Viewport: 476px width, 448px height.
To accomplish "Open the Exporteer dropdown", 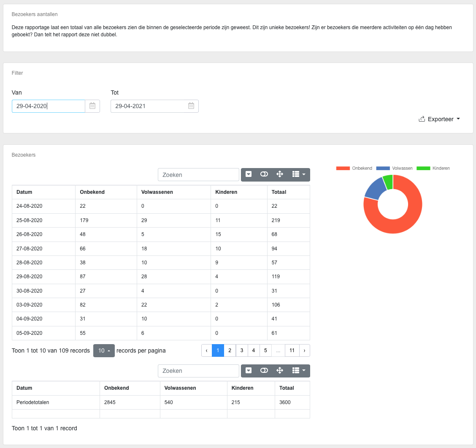I will click(439, 119).
